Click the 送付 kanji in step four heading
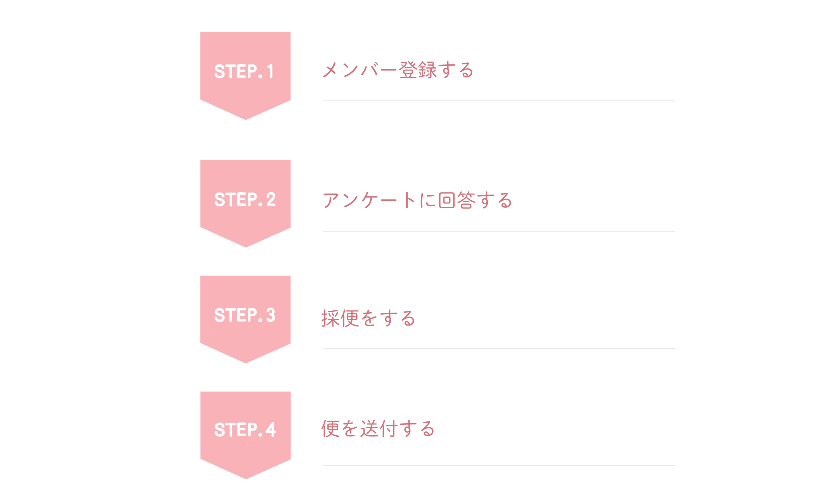Image resolution: width=821 pixels, height=504 pixels. pyautogui.click(x=379, y=428)
